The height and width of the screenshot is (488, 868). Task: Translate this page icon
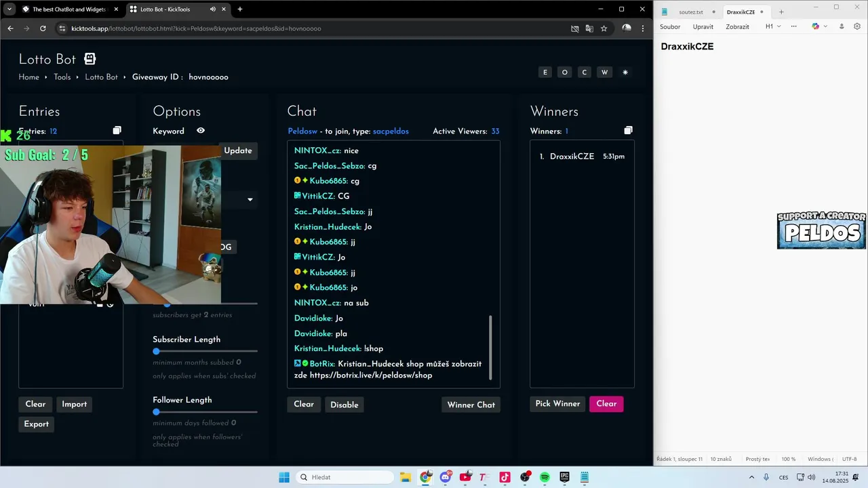[589, 28]
